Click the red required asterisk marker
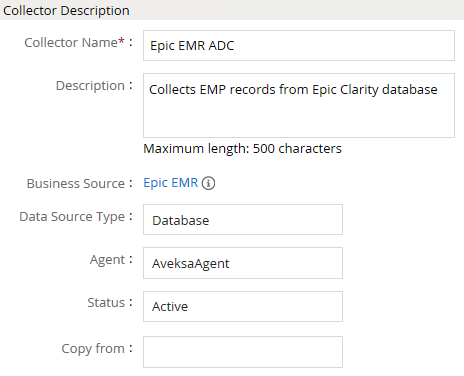The width and height of the screenshot is (464, 376). (x=121, y=41)
